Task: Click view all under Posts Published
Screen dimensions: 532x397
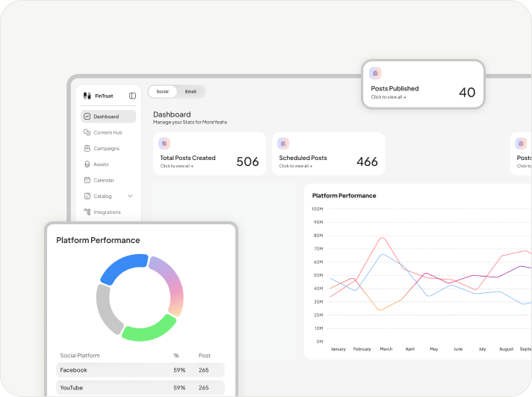Action: 389,97
